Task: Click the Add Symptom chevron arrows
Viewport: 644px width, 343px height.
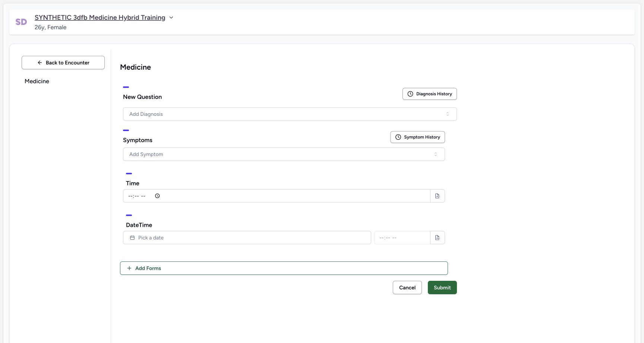Action: [436, 154]
